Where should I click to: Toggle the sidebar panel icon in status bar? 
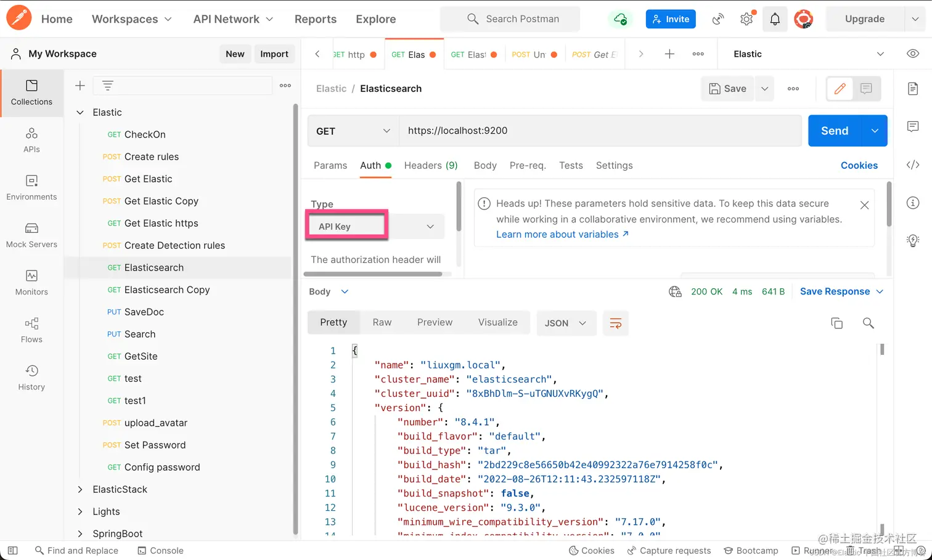point(12,550)
